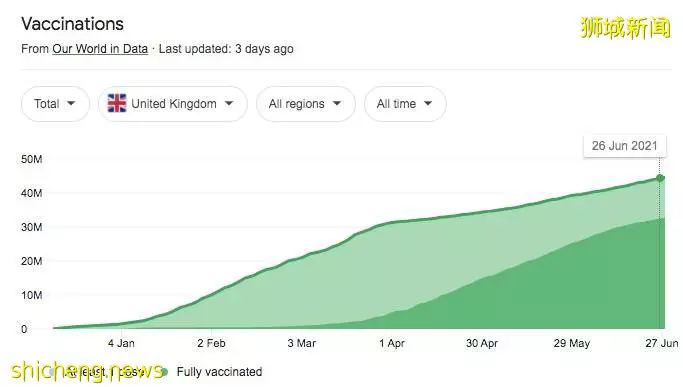The image size is (683, 387).
Task: Open the Total metric dropdown
Action: (55, 104)
